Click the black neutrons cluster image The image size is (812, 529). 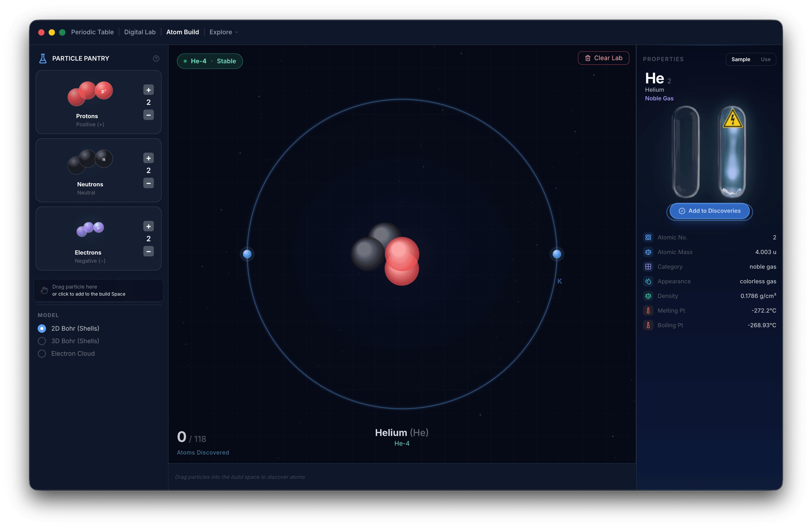pyautogui.click(x=90, y=162)
